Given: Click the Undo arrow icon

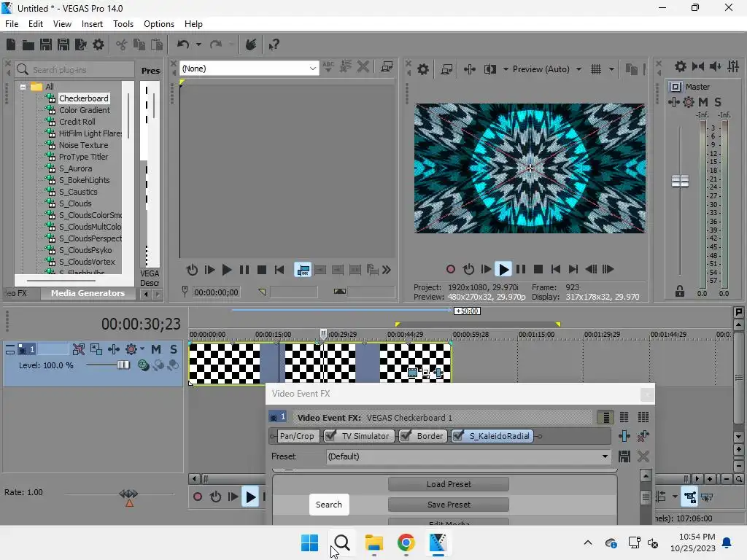Looking at the screenshot, I should click(183, 44).
